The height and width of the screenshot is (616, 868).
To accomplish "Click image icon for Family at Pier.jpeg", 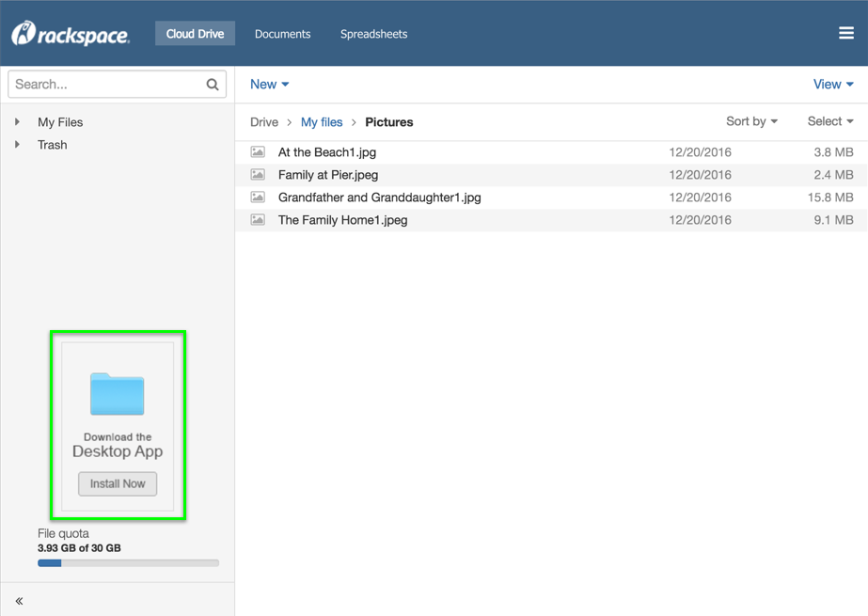I will 258,174.
